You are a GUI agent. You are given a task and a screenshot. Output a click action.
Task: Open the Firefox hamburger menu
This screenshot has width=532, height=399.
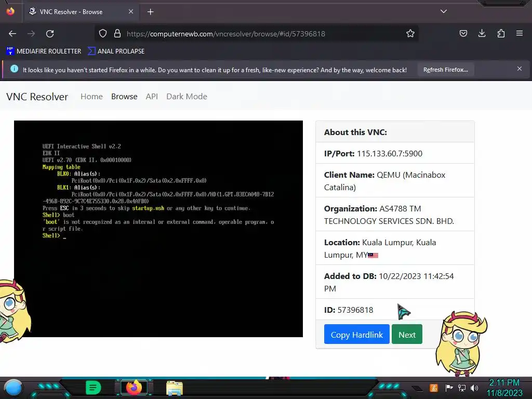pyautogui.click(x=520, y=33)
